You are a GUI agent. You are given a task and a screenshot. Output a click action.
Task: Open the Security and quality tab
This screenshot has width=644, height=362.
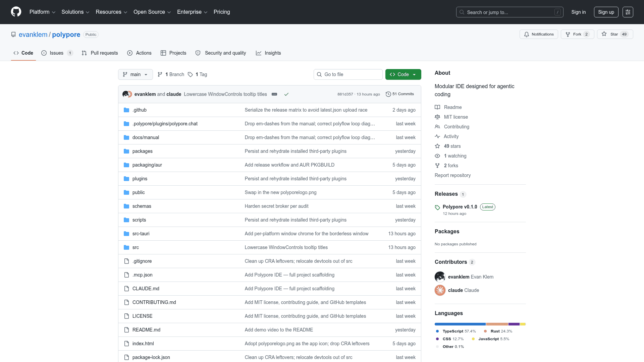(x=221, y=53)
